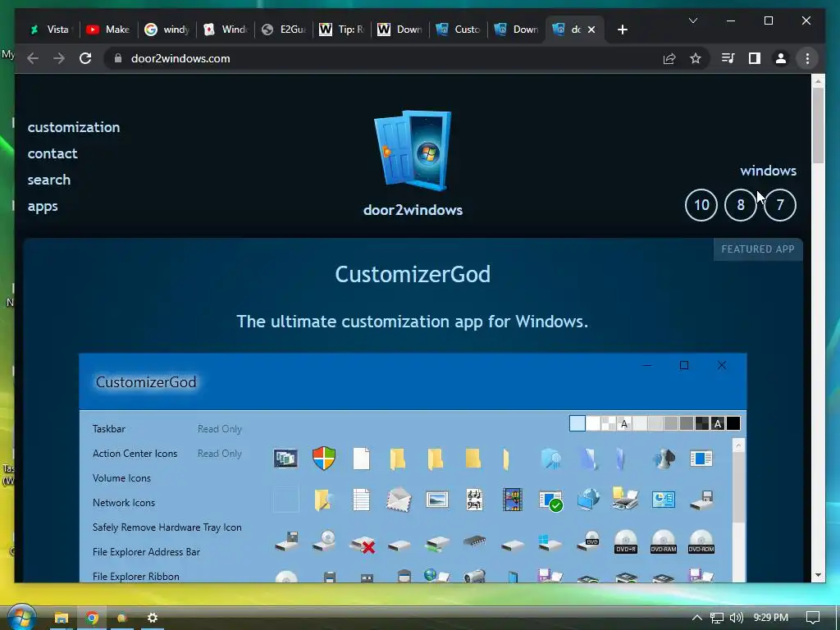Click 'Action Center Icons' in the list
The width and height of the screenshot is (840, 630).
[135, 453]
